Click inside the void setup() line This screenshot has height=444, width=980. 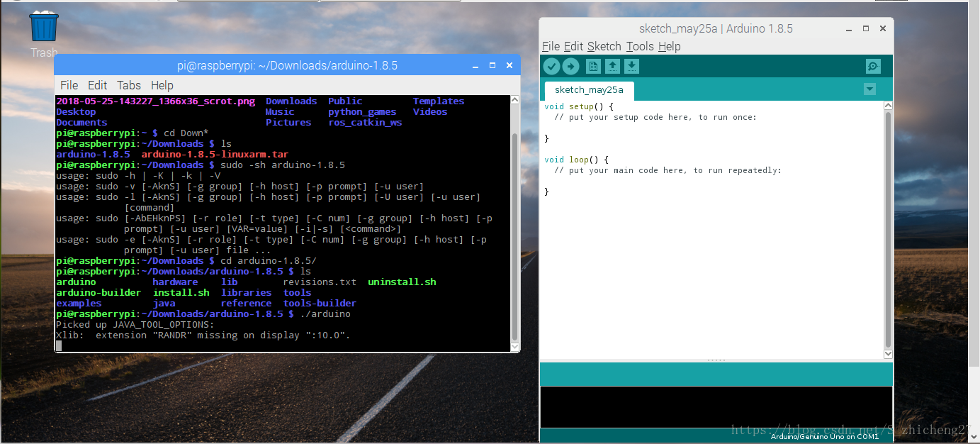579,106
